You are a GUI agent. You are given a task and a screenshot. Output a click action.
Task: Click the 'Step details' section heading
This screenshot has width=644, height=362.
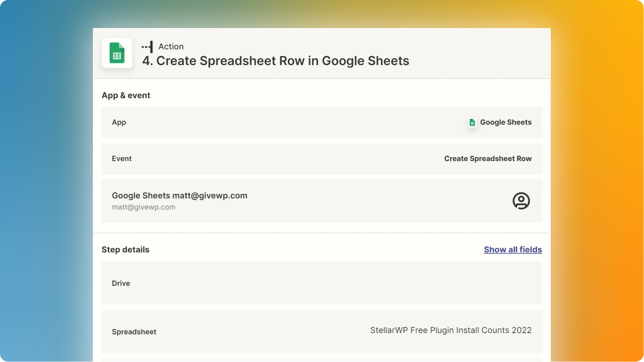click(126, 250)
